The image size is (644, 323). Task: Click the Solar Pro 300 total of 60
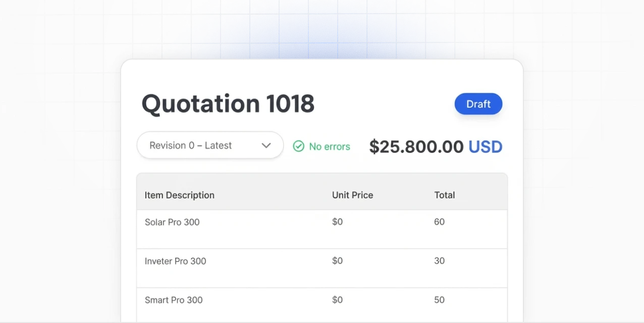pyautogui.click(x=439, y=222)
